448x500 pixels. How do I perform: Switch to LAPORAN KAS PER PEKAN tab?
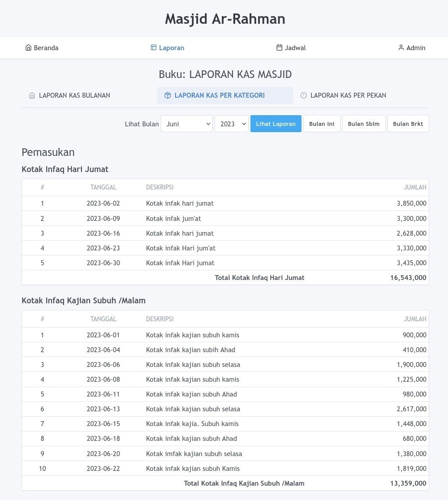click(x=361, y=95)
